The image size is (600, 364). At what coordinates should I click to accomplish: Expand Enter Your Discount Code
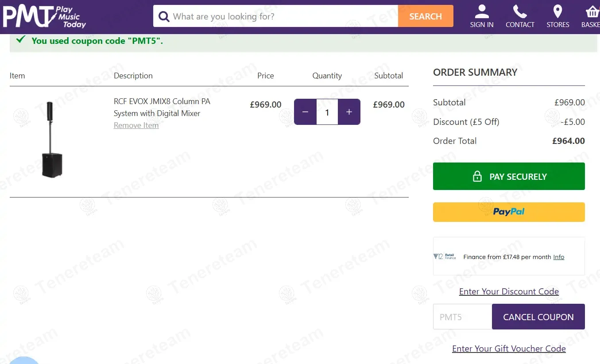(509, 291)
